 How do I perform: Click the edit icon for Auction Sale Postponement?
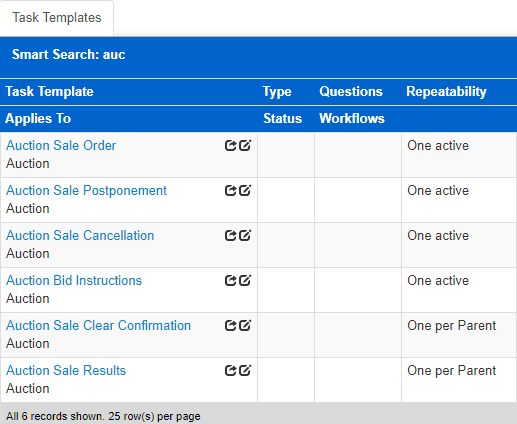click(245, 190)
